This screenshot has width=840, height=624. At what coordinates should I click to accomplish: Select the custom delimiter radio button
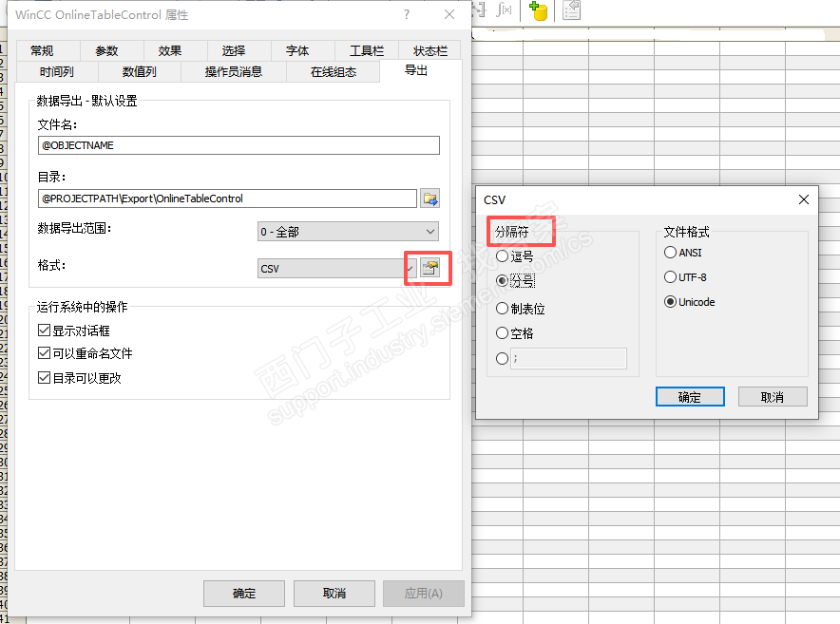point(502,358)
